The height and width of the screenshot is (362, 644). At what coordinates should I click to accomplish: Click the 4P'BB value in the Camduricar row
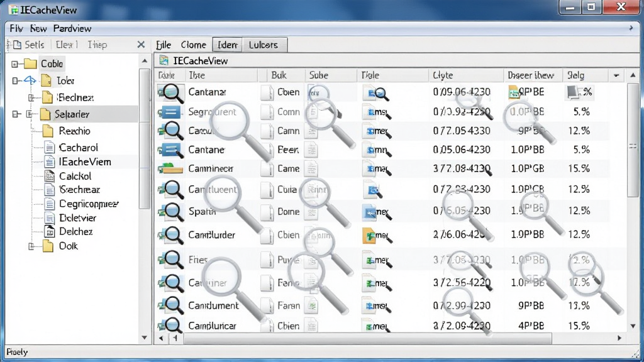tap(531, 326)
